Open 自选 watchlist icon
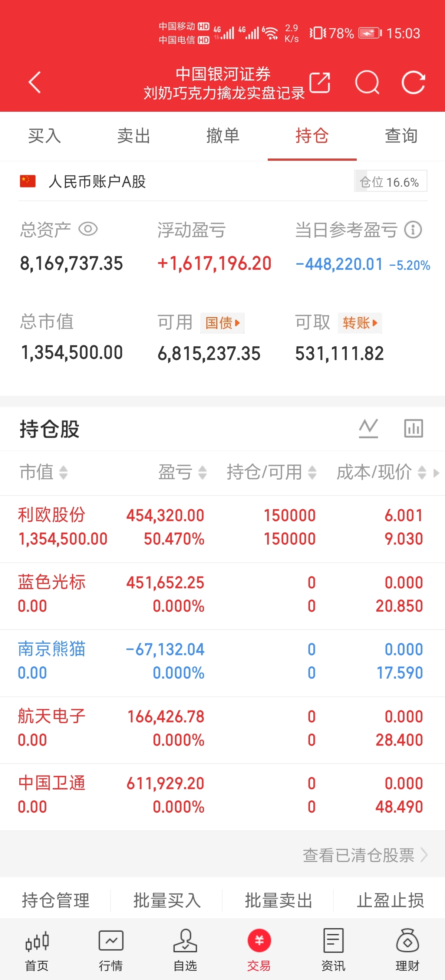Viewport: 445px width, 980px height. tap(185, 940)
